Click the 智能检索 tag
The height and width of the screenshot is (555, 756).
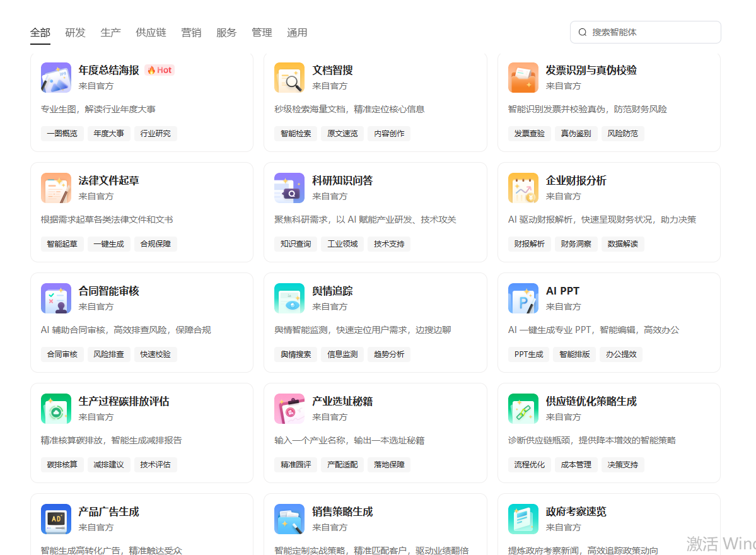pyautogui.click(x=295, y=133)
